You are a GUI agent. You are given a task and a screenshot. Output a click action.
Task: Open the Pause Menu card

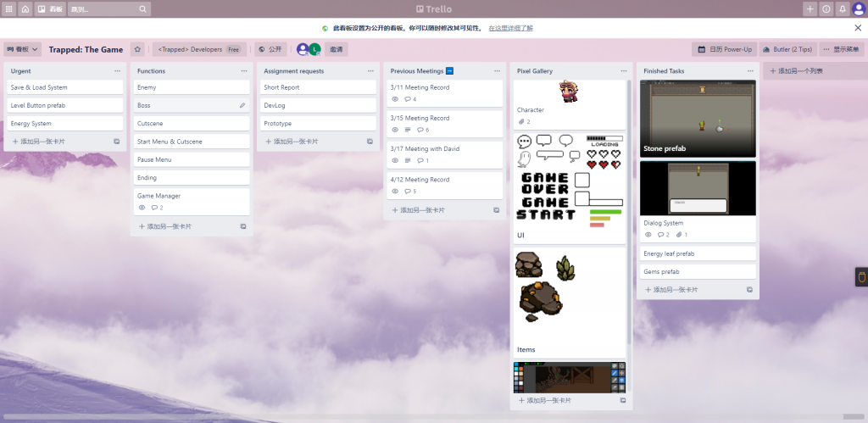(192, 159)
